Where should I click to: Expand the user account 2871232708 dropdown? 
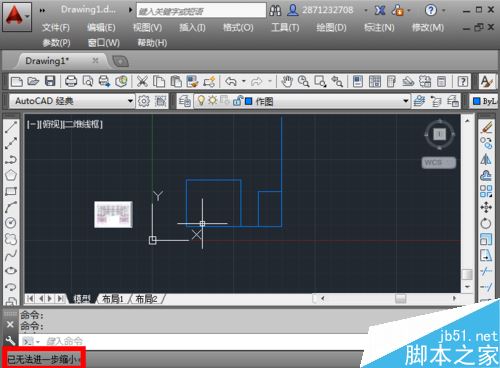366,11
